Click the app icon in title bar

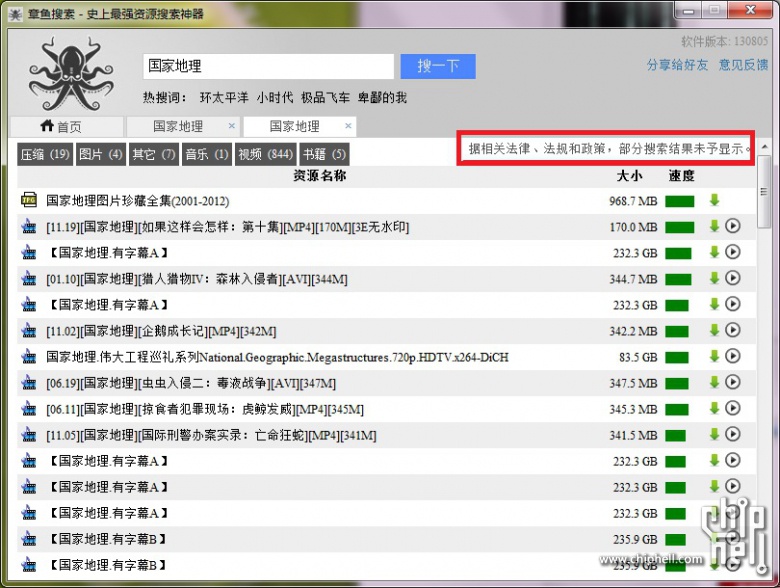pos(15,15)
